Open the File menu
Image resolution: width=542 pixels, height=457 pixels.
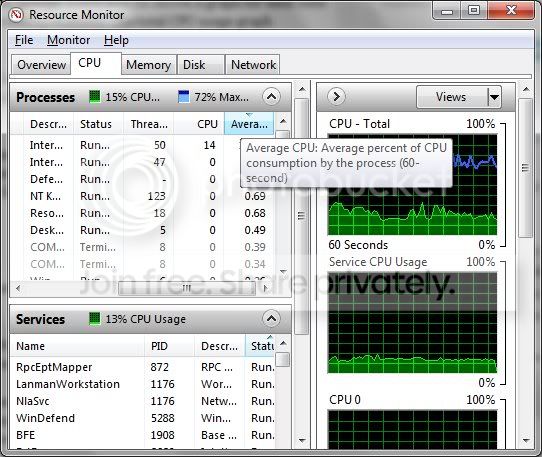point(24,40)
